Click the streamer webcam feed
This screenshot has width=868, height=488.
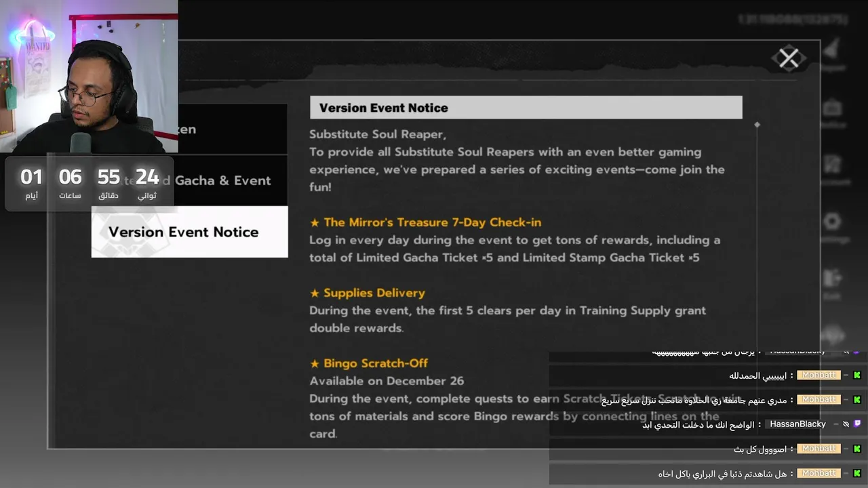click(x=89, y=77)
